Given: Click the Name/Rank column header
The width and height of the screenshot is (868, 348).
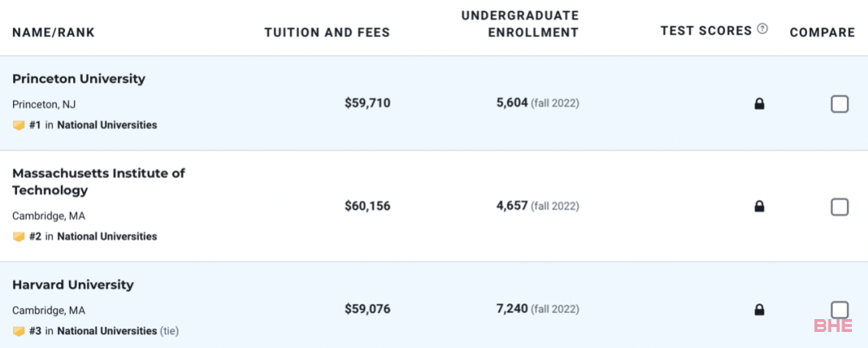Looking at the screenshot, I should point(54,33).
